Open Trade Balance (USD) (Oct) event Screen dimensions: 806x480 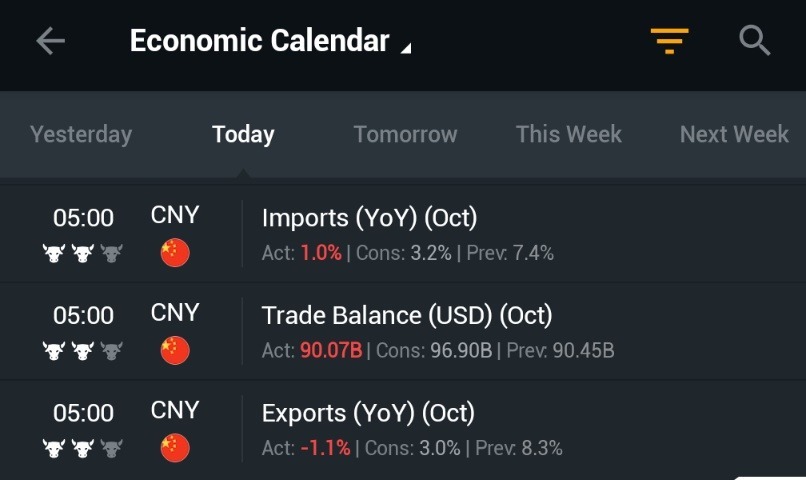pos(406,316)
